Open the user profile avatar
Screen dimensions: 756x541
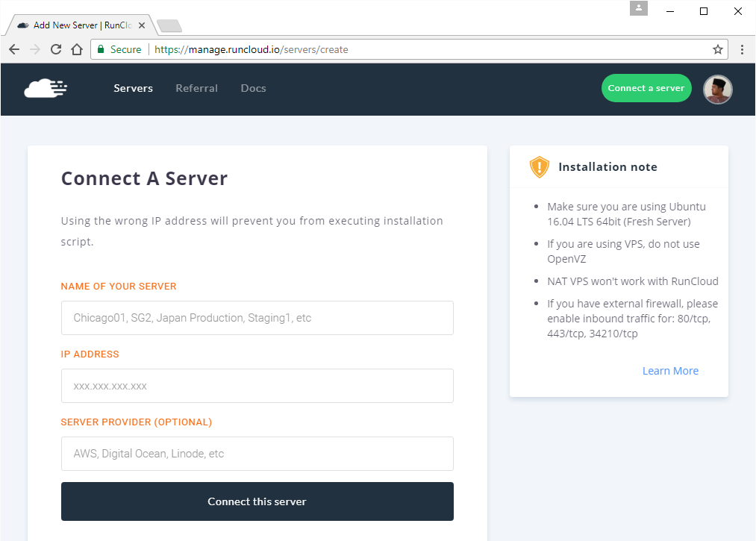tap(718, 89)
